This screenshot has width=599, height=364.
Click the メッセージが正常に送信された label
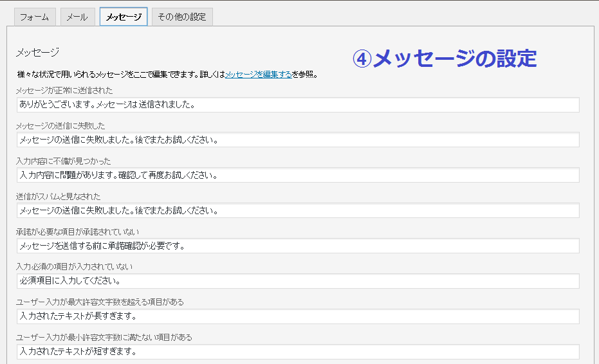[64, 91]
